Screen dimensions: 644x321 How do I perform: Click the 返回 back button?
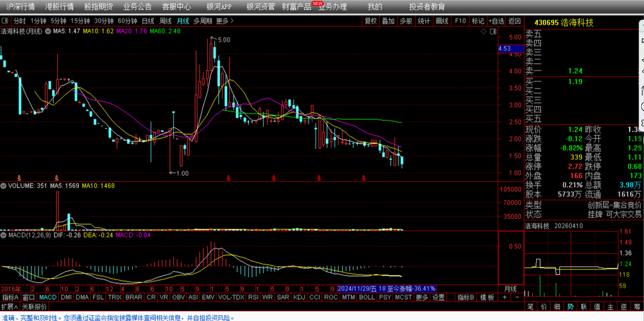pyautogui.click(x=514, y=21)
